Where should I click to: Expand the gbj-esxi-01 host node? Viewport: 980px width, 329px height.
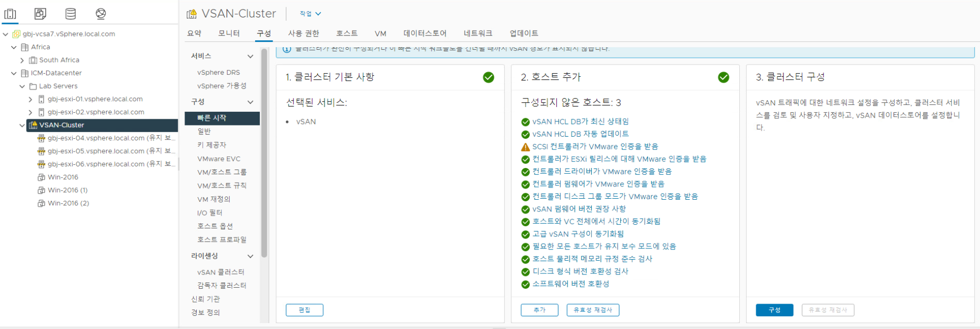30,99
